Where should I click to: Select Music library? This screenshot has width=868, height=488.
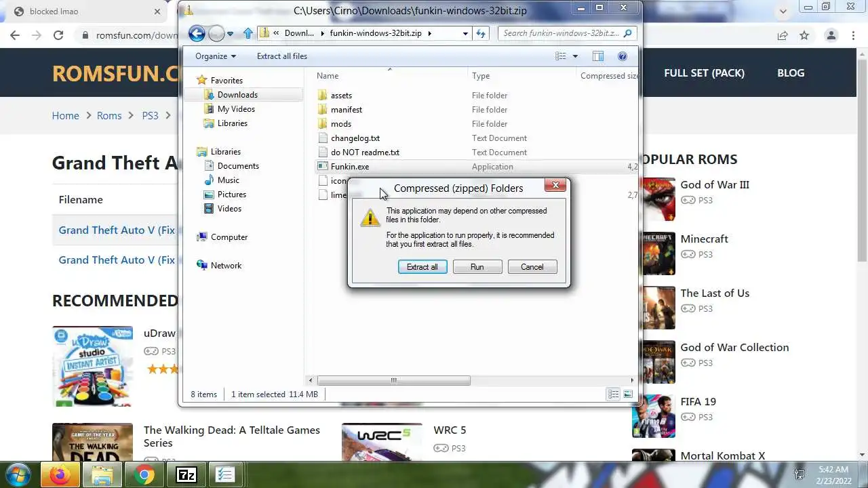229,180
